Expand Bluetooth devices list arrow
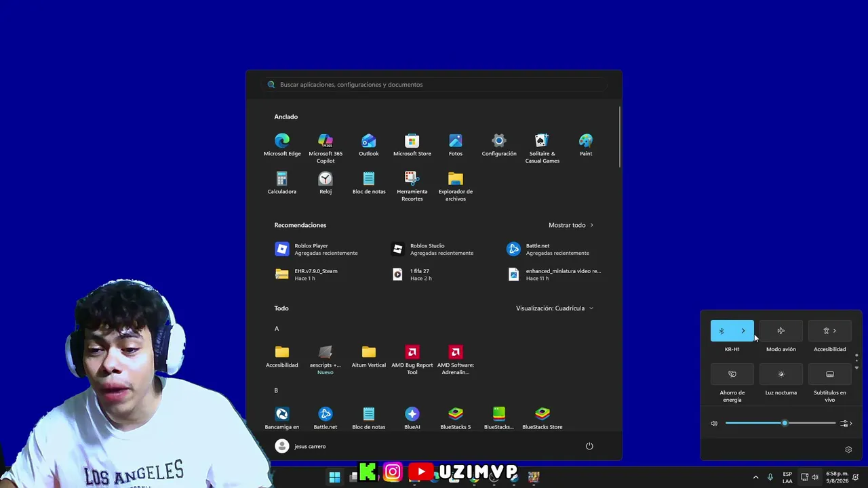Viewport: 868px width, 488px height. pyautogui.click(x=743, y=331)
